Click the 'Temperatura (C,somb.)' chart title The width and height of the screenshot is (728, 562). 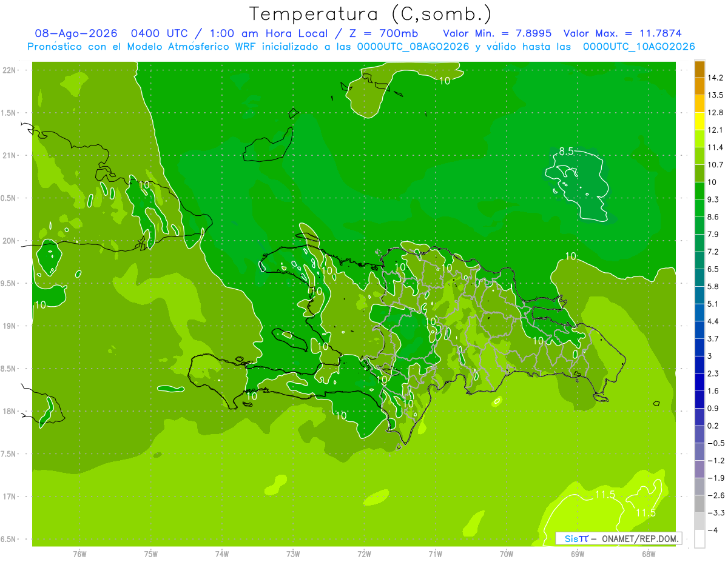pos(371,14)
